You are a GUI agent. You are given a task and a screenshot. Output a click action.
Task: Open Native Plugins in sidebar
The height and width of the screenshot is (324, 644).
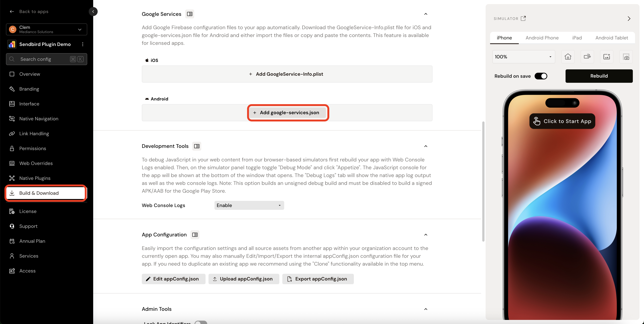[x=35, y=178]
